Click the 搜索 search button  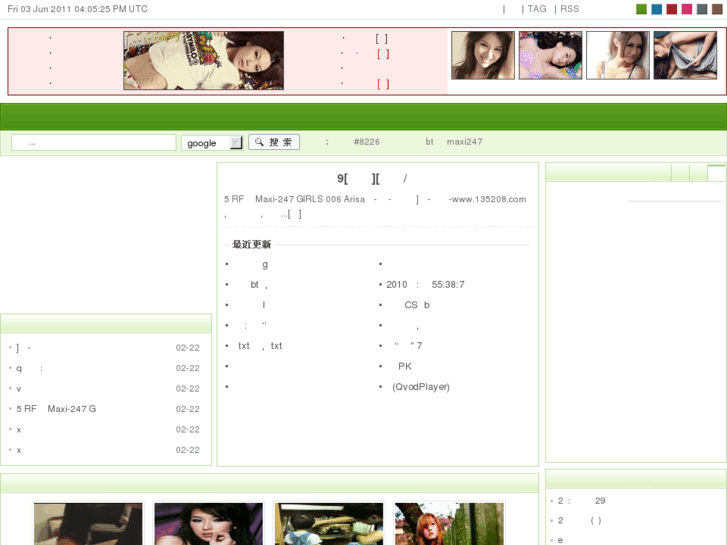coord(274,142)
